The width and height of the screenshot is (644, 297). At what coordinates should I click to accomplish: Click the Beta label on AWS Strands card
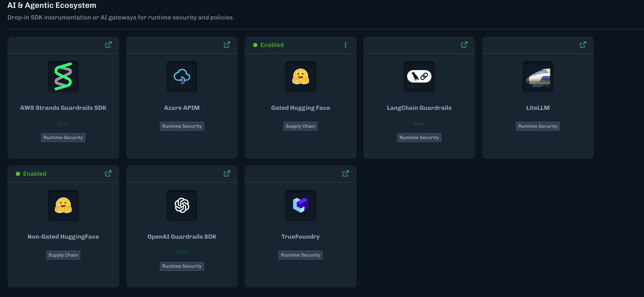click(x=63, y=124)
